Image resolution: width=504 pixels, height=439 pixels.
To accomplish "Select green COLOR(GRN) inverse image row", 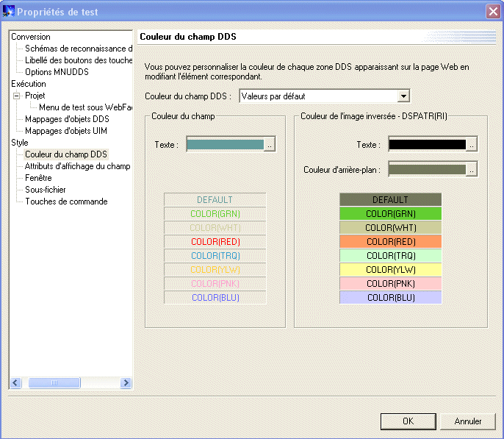I will (x=391, y=213).
